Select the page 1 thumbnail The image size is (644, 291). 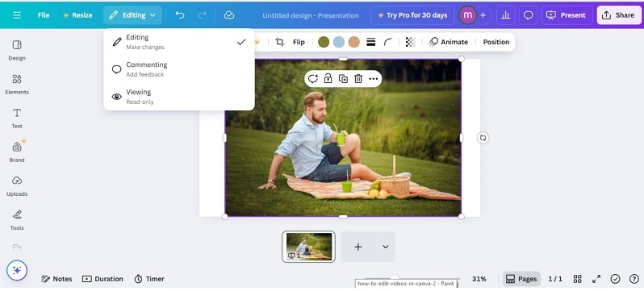pos(308,247)
